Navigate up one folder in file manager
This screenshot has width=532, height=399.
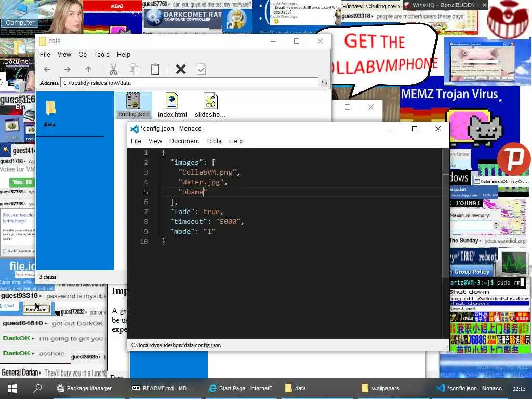point(88,69)
